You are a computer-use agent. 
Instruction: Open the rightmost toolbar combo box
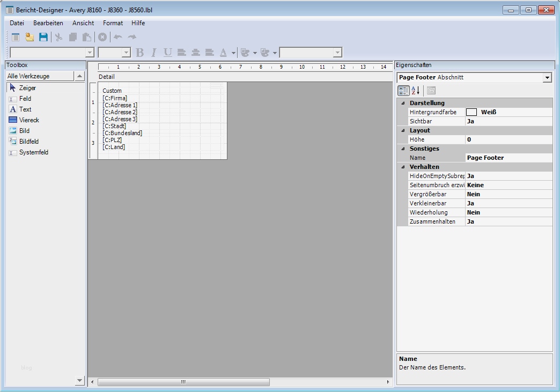click(x=311, y=53)
